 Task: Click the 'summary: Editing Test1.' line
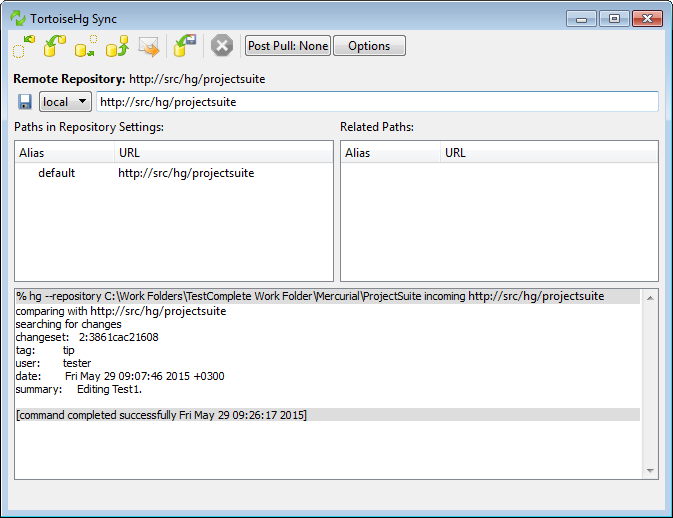click(x=79, y=389)
